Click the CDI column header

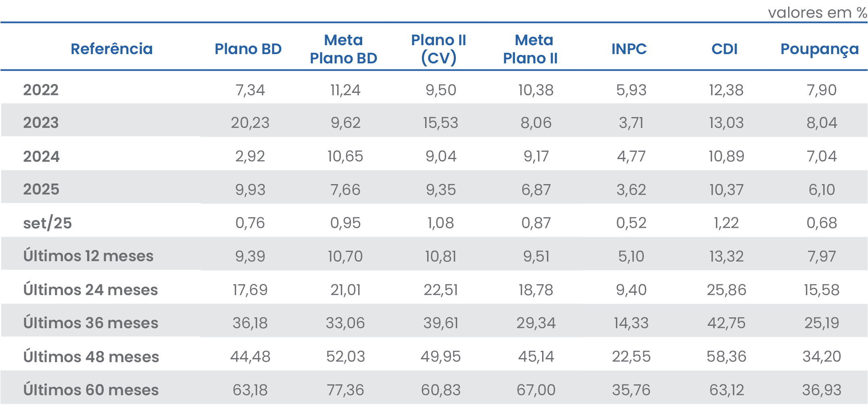click(x=724, y=49)
